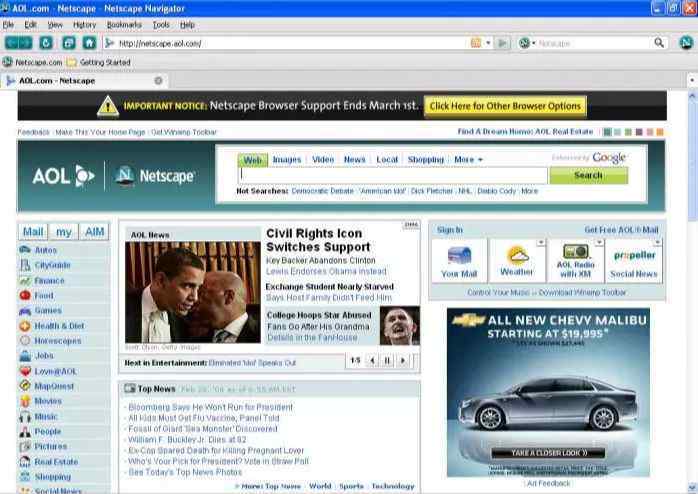This screenshot has width=698, height=494.
Task: Click the Weather sun and cloud icon
Action: click(517, 255)
